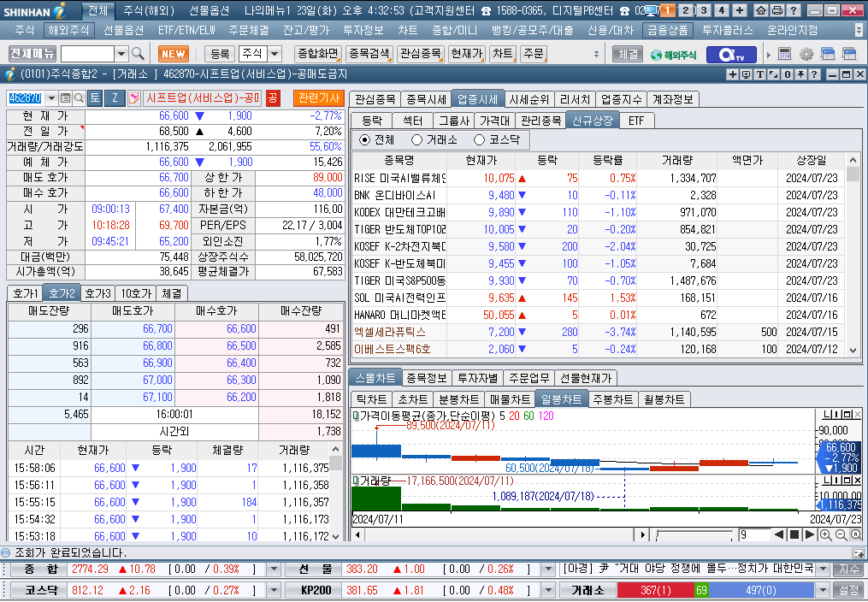Screen dimensions: 868x602
Task: Click the Z button beside stock code
Action: 115,98
